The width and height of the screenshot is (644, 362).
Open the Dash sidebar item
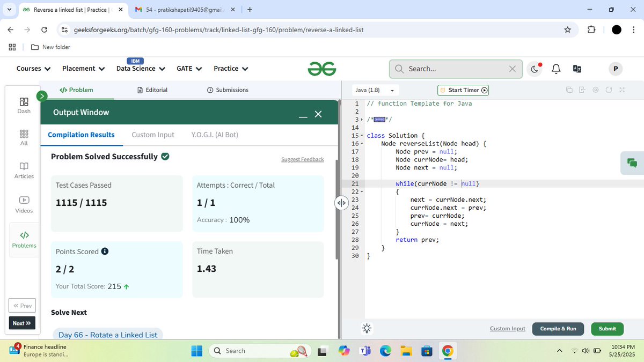pos(24,106)
